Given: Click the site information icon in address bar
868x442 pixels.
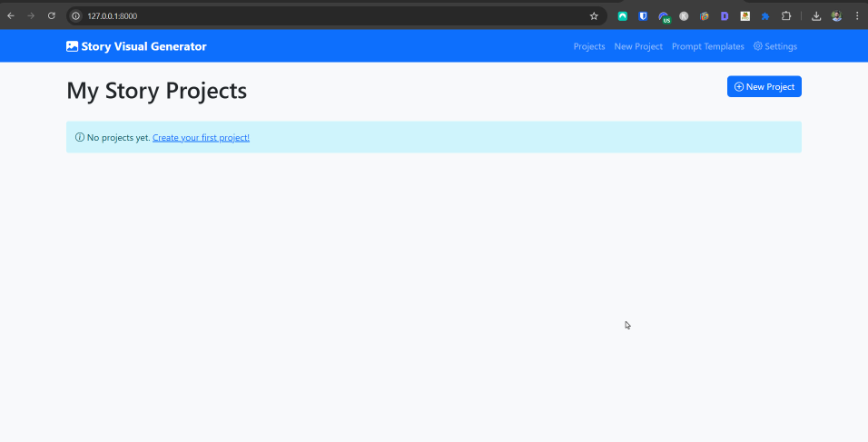Looking at the screenshot, I should (x=76, y=15).
